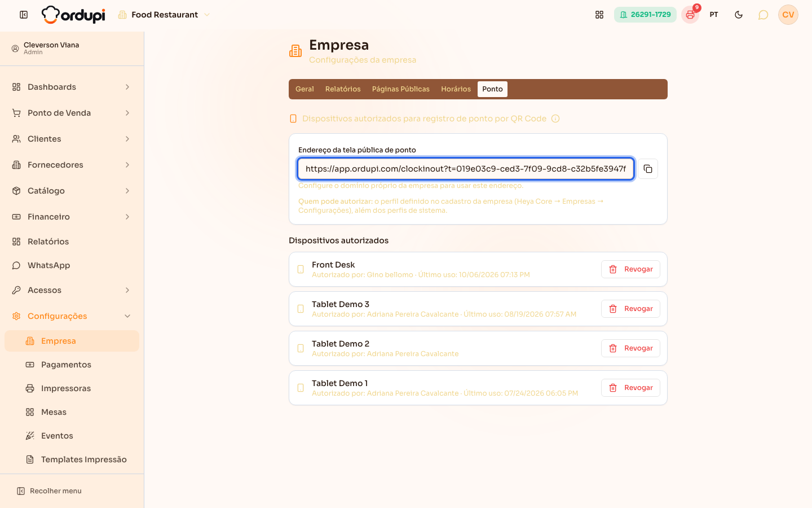Expand the Catálogo menu

(72, 191)
